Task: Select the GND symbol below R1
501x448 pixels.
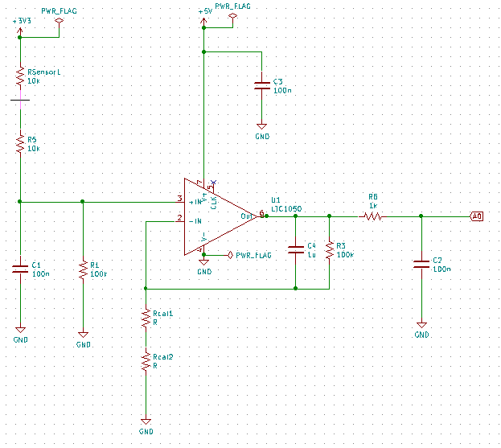Action: tap(83, 335)
